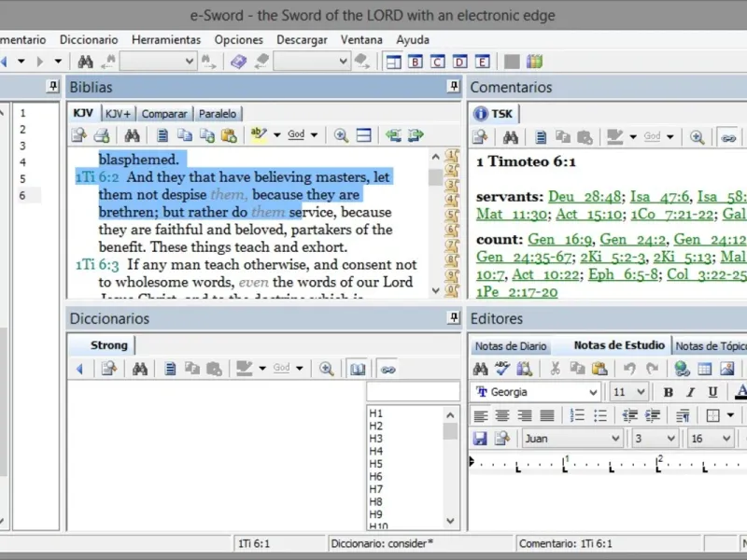Toggle Underline formatting in Editores
This screenshot has width=747, height=560.
[712, 392]
